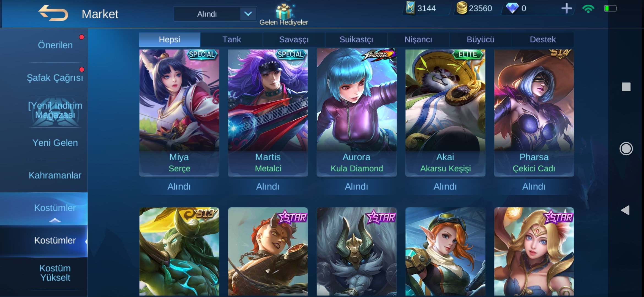This screenshot has height=297, width=644.
Task: Open the Önerilen section
Action: [x=55, y=45]
